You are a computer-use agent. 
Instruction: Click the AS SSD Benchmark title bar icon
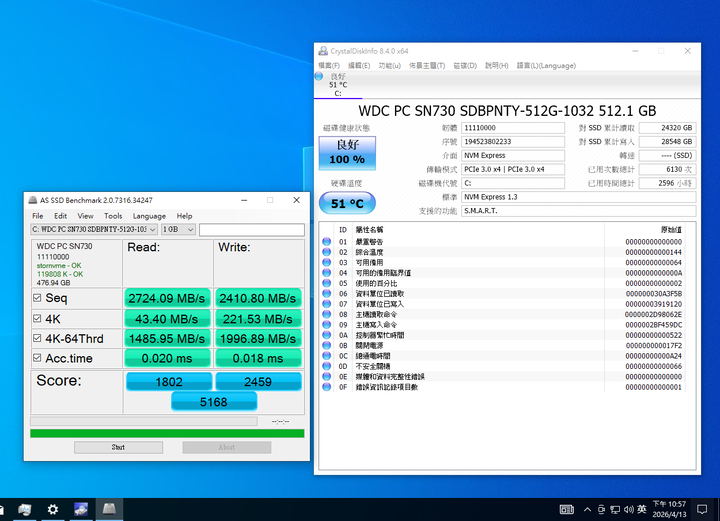coord(33,200)
